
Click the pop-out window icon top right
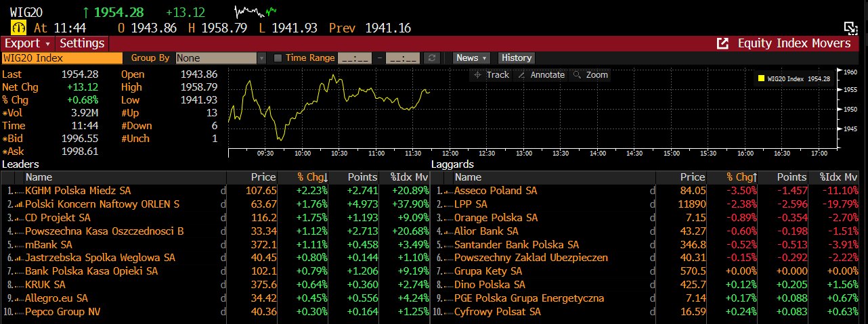pos(850,28)
